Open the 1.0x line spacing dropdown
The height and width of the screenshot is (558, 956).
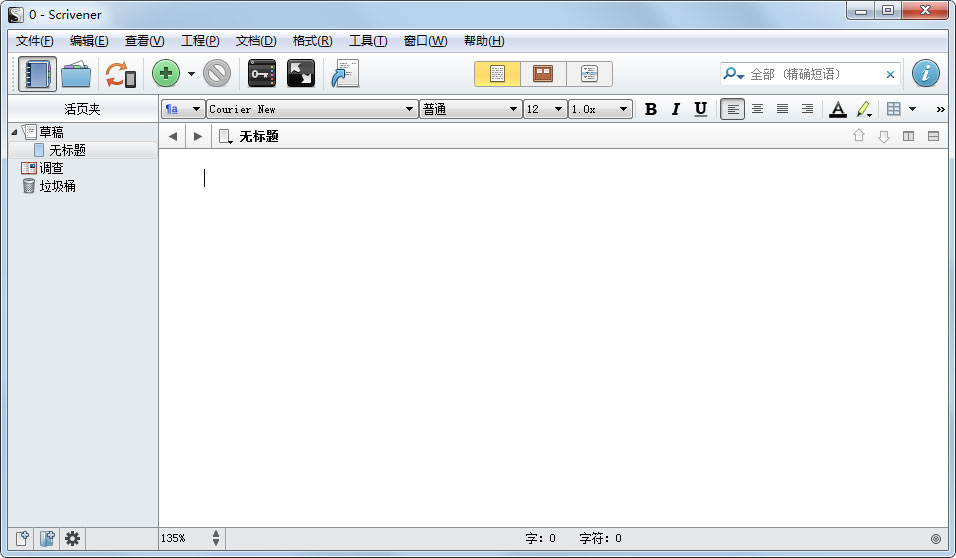pyautogui.click(x=600, y=109)
